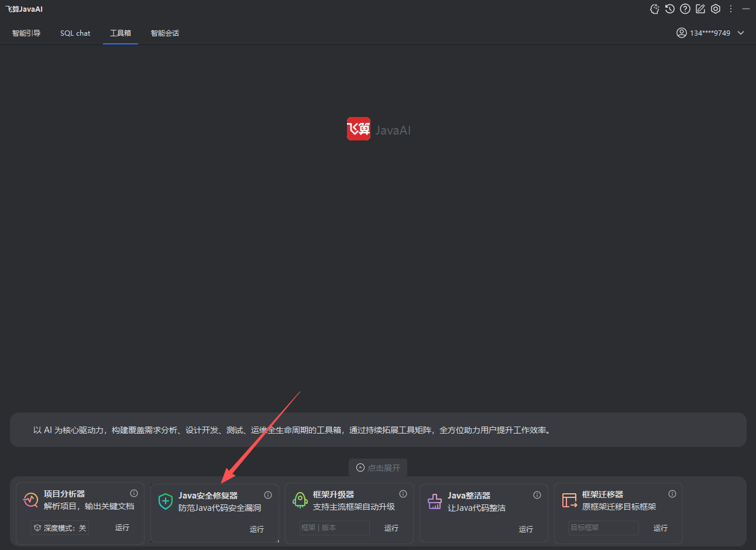756x550 pixels.
Task: Open the history clock icon
Action: tap(670, 9)
